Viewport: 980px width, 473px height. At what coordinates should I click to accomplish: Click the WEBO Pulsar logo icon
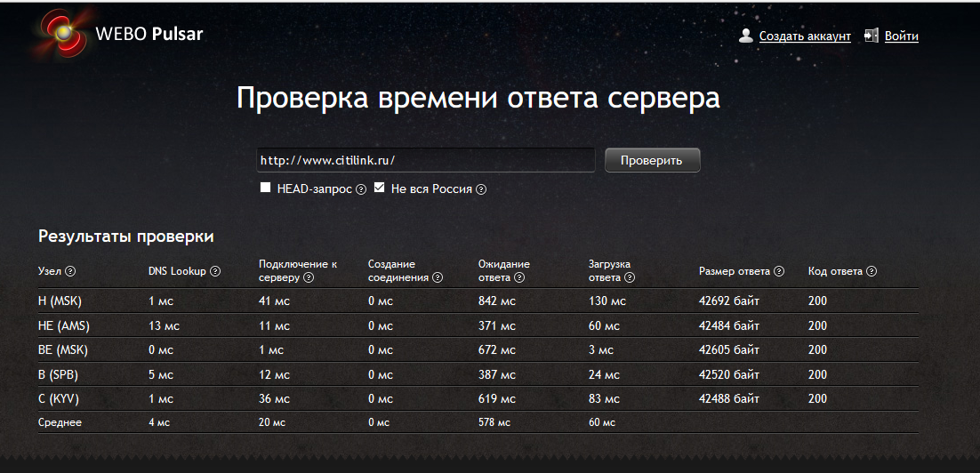coord(62,33)
